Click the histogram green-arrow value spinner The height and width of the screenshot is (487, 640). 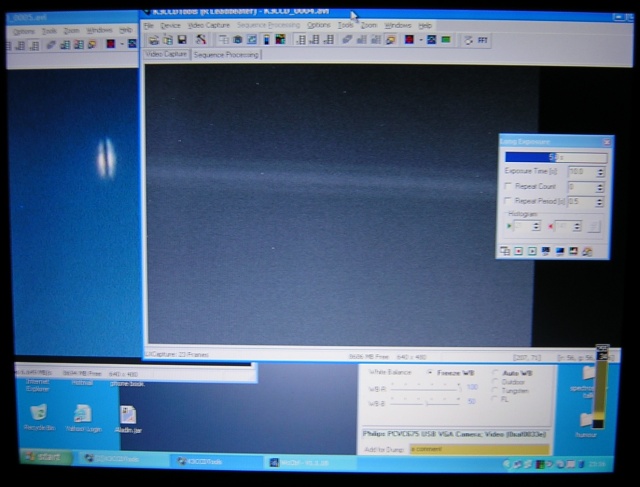point(536,226)
